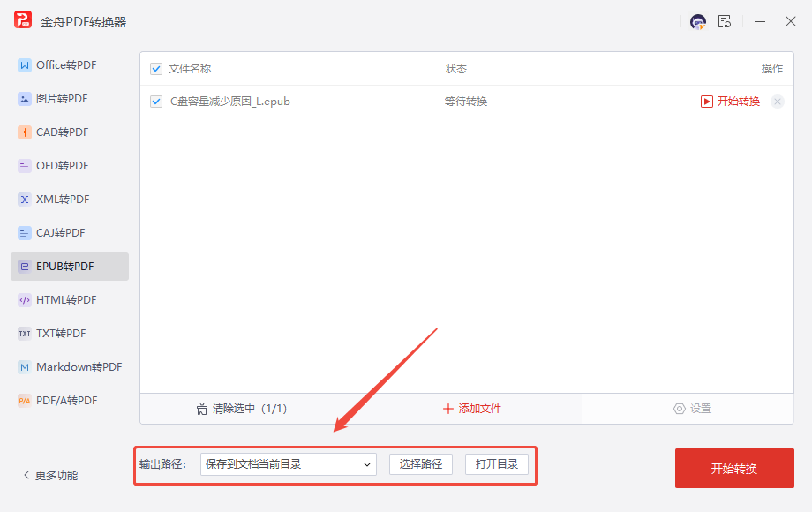
Task: Close the 金舟PDF转换器 window
Action: pyautogui.click(x=790, y=22)
